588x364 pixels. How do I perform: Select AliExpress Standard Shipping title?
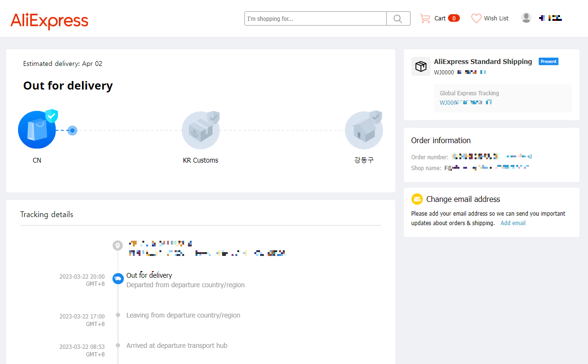(x=483, y=62)
